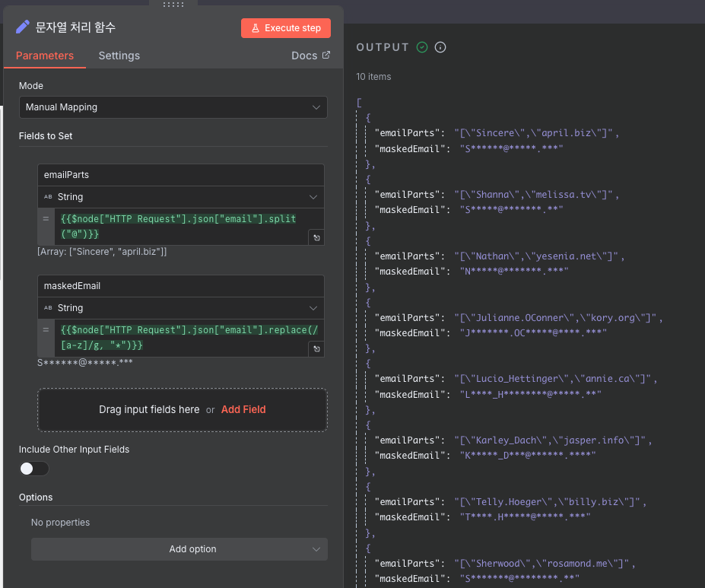
Task: Click the output info circle icon
Action: (x=440, y=47)
